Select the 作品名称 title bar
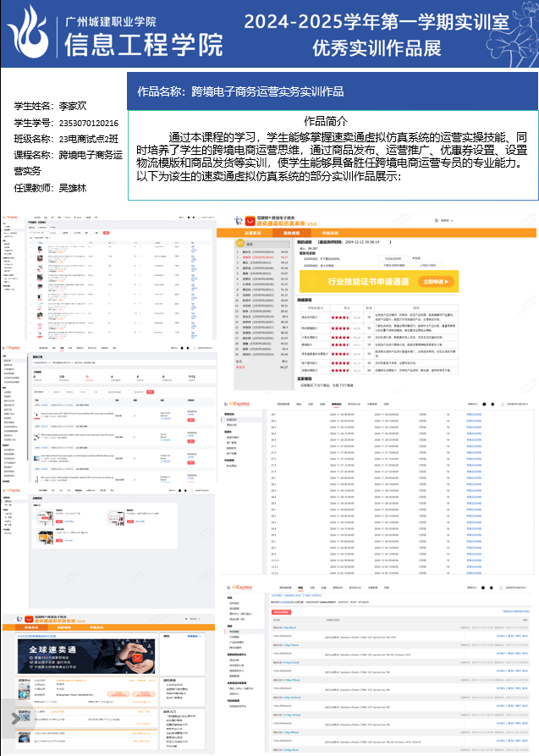This screenshot has width=539, height=756. 333,91
